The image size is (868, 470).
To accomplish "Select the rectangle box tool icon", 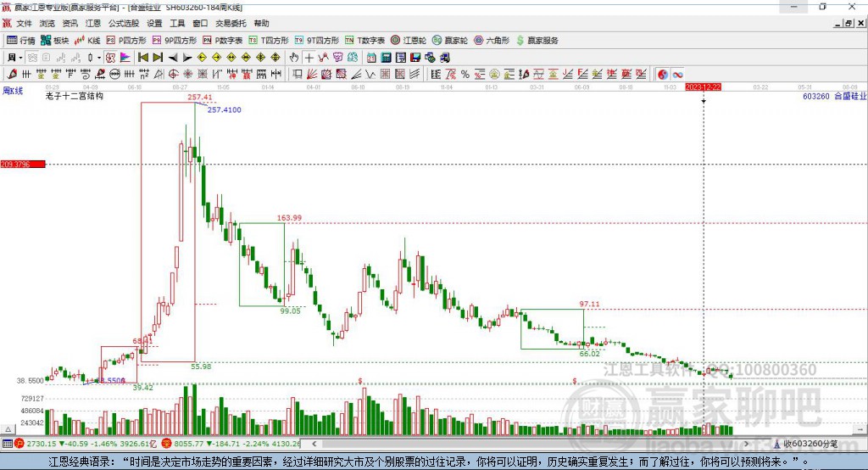I will coord(297,75).
